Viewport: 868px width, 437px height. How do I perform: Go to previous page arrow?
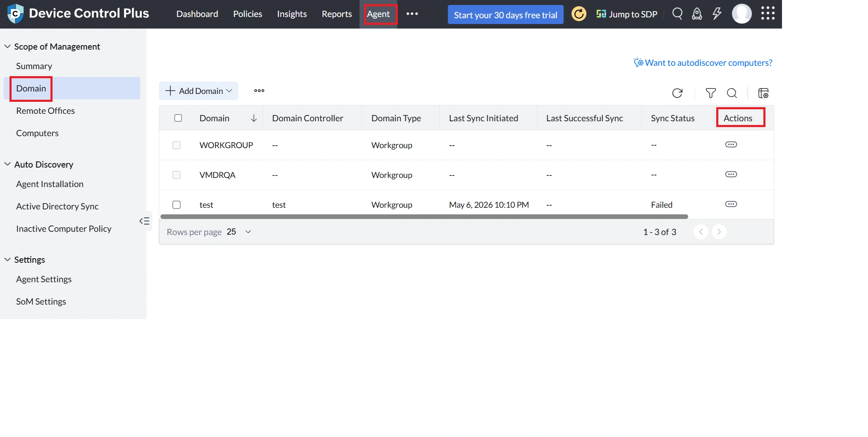pos(701,232)
